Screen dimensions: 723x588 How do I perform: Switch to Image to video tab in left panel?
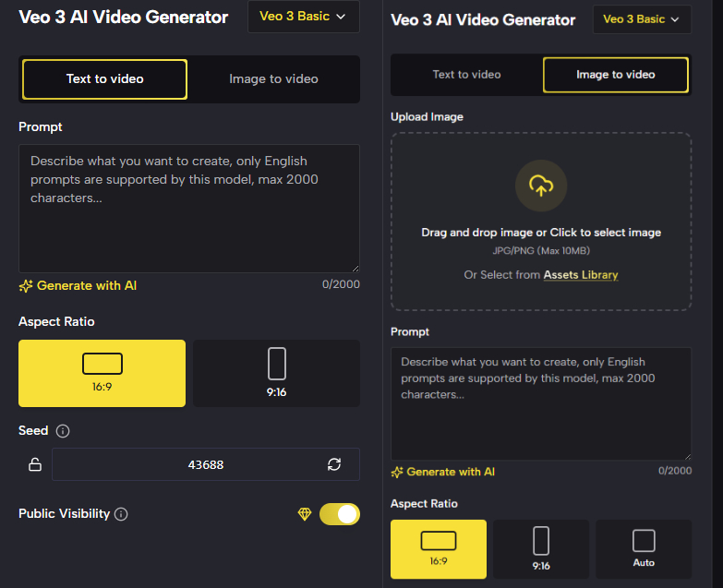tap(273, 79)
